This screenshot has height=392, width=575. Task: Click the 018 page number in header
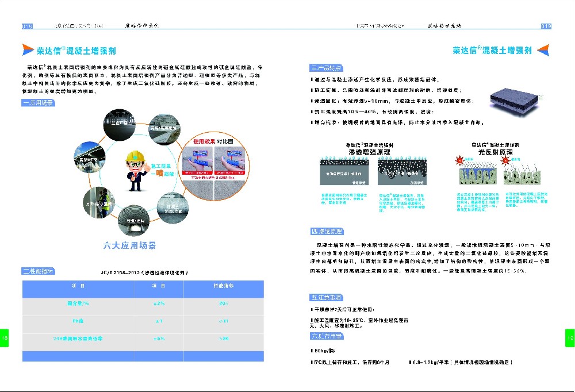[x=27, y=26]
